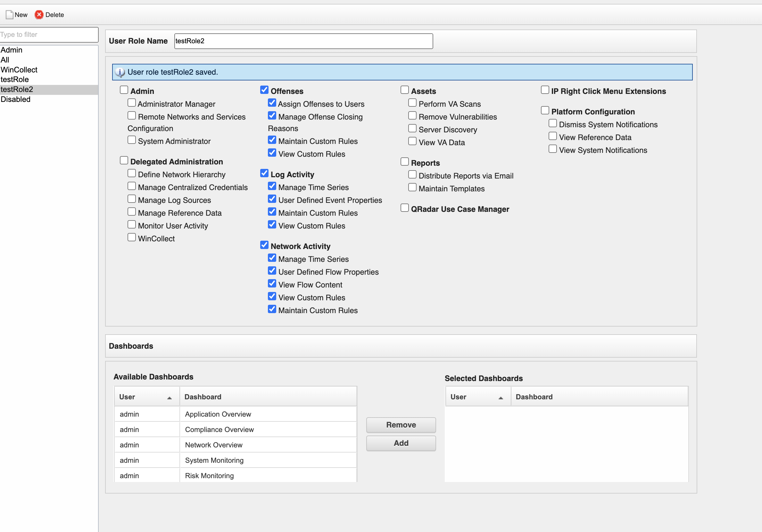Select Application Overview dashboard row
The height and width of the screenshot is (532, 762).
tap(236, 414)
